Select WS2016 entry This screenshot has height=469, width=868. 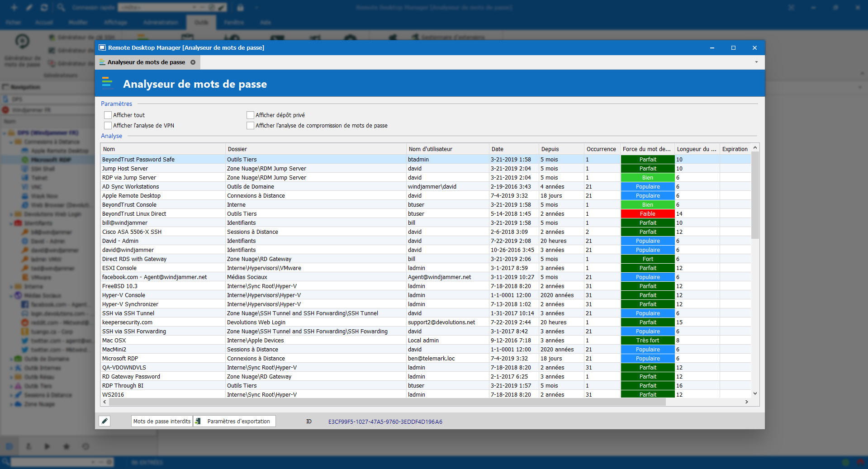[426, 394]
